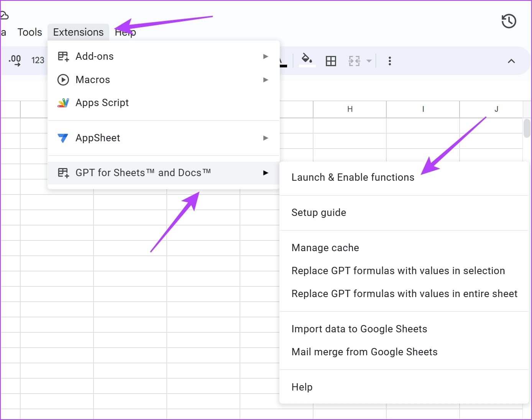Collapse the toolbar with the chevron

click(x=511, y=61)
